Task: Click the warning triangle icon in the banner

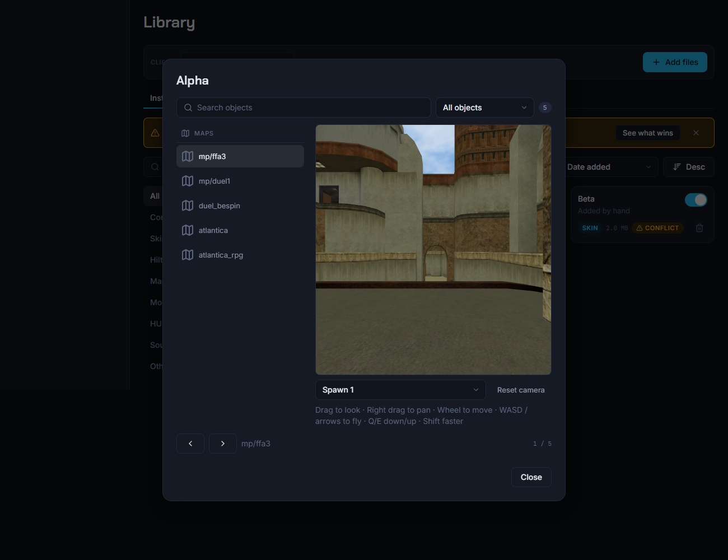Action: click(x=155, y=133)
